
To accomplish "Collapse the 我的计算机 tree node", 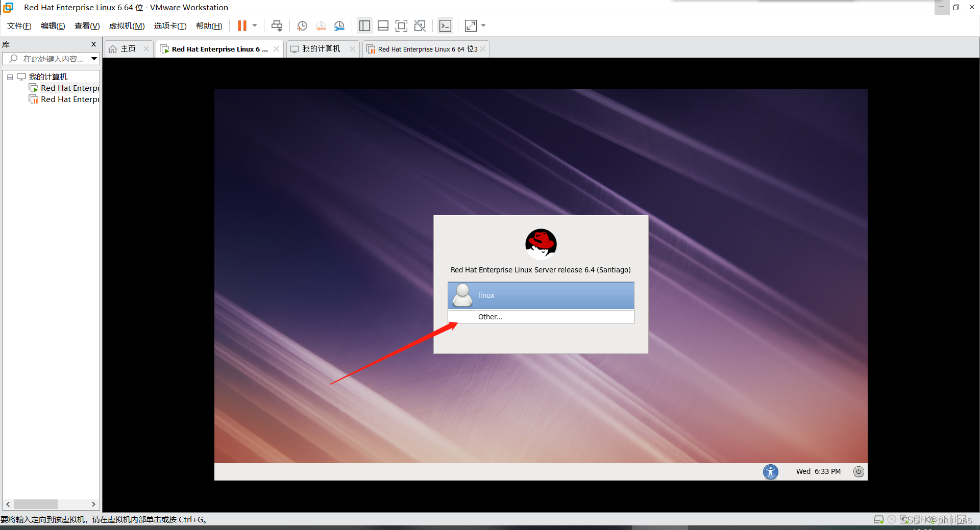I will click(x=10, y=77).
